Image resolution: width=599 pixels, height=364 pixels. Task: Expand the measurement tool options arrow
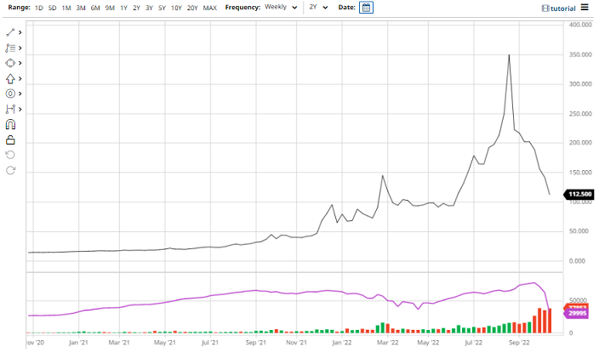[20, 109]
